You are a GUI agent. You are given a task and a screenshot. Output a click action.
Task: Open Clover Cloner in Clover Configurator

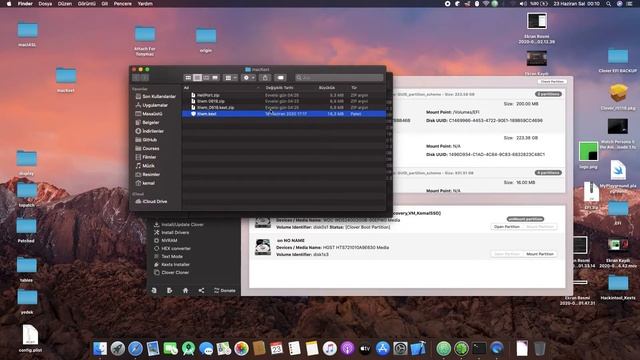[171, 272]
